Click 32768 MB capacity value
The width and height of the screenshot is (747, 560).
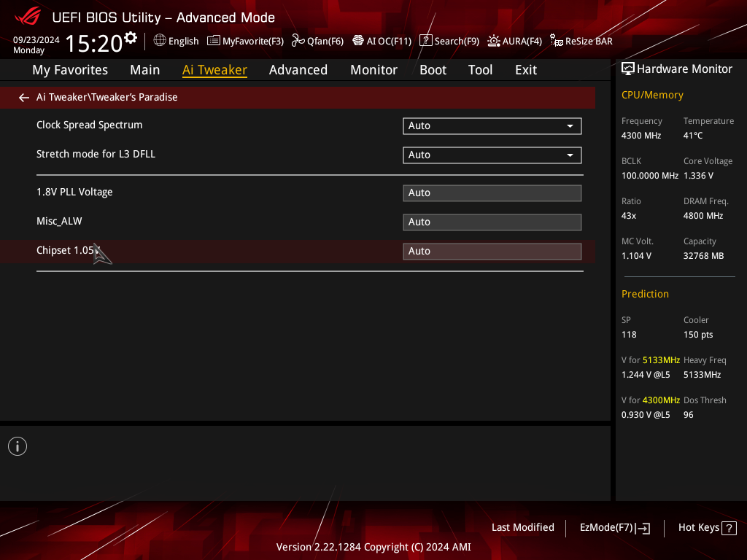point(703,256)
